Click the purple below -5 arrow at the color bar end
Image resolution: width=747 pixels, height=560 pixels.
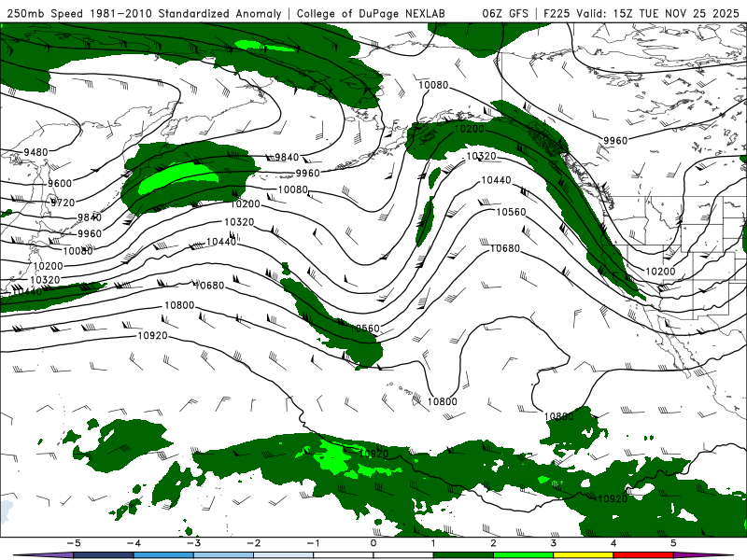(44, 555)
